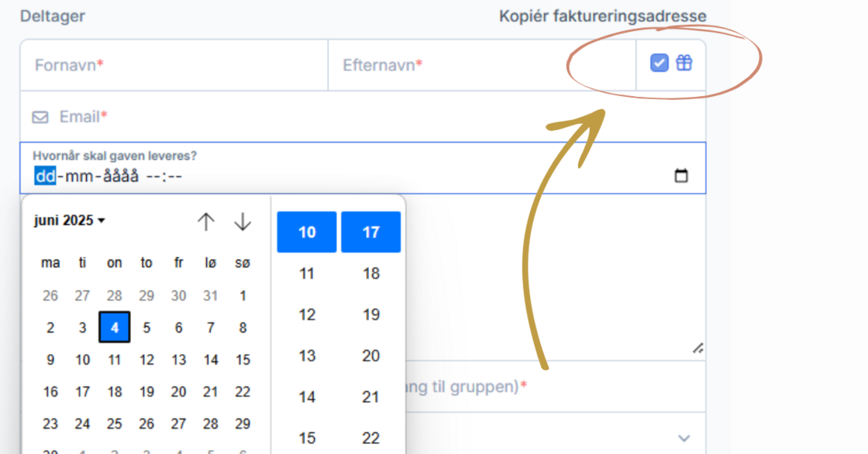The width and height of the screenshot is (868, 454).
Task: Select hour 13 in the time list
Action: [x=307, y=356]
